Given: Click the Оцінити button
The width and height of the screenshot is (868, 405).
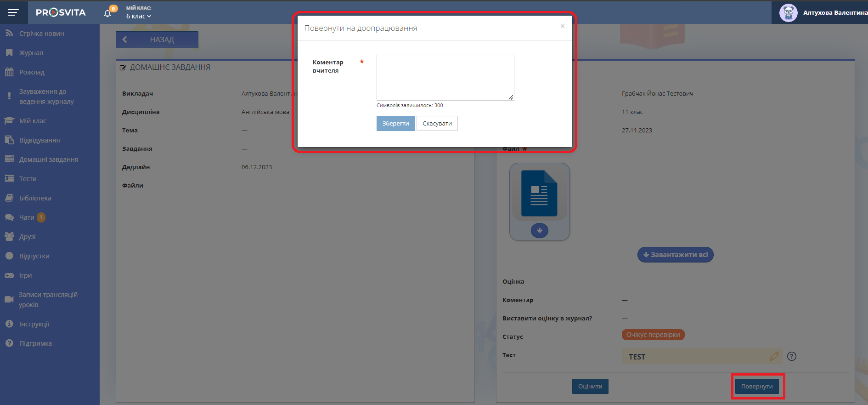Looking at the screenshot, I should pos(590,386).
